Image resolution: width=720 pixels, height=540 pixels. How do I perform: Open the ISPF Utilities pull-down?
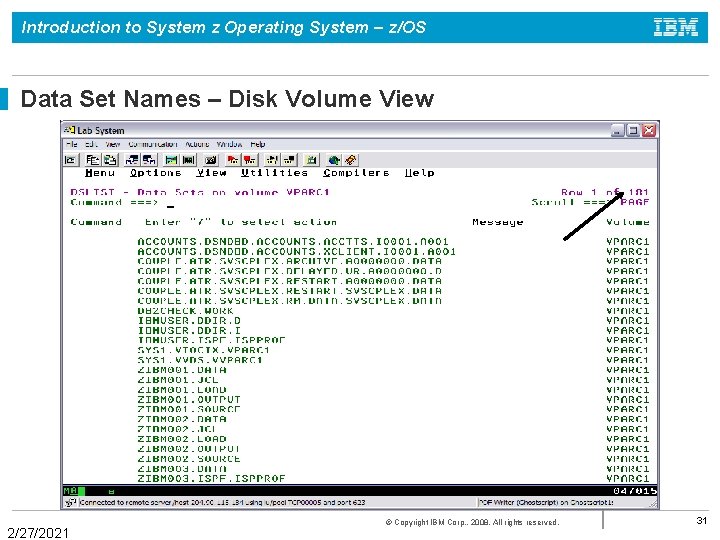(274, 173)
